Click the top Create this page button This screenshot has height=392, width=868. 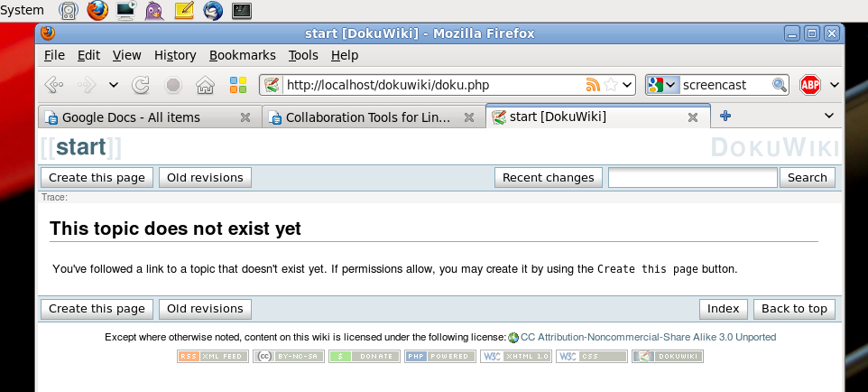click(97, 178)
